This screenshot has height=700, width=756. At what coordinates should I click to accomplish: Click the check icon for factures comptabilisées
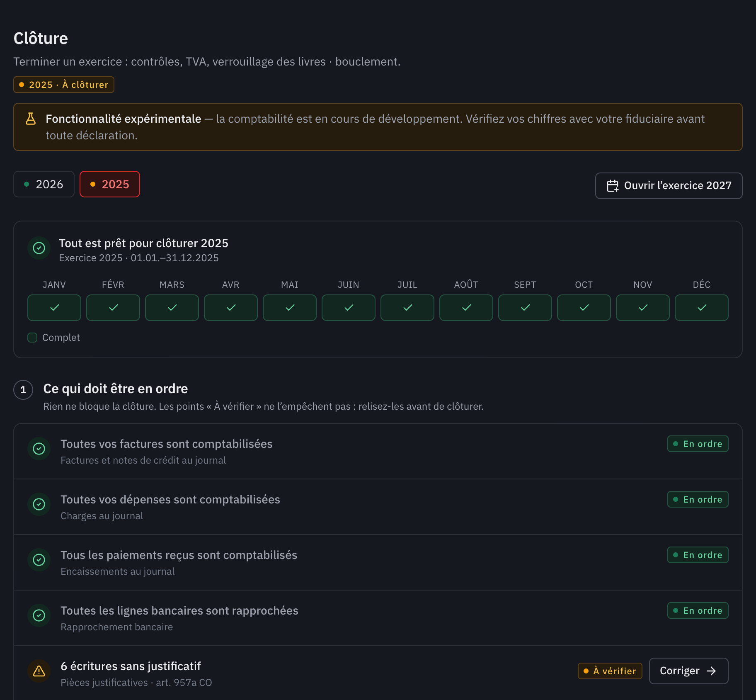pyautogui.click(x=39, y=449)
